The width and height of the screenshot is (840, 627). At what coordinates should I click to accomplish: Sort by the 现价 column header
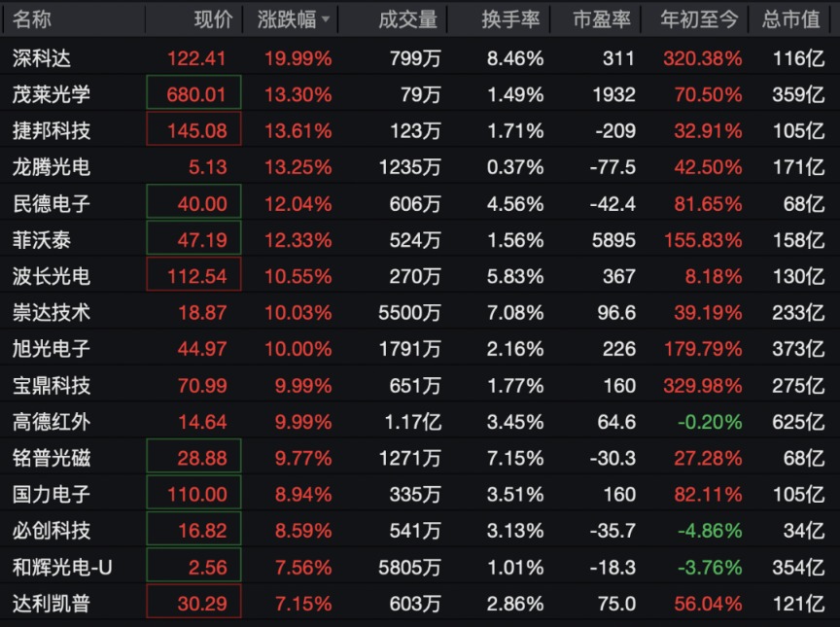point(213,19)
